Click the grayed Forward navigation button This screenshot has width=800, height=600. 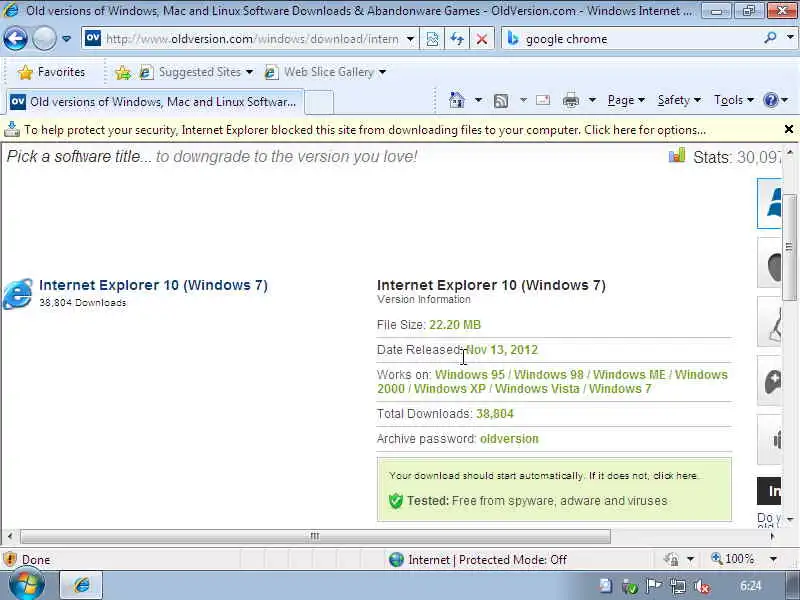click(x=44, y=39)
